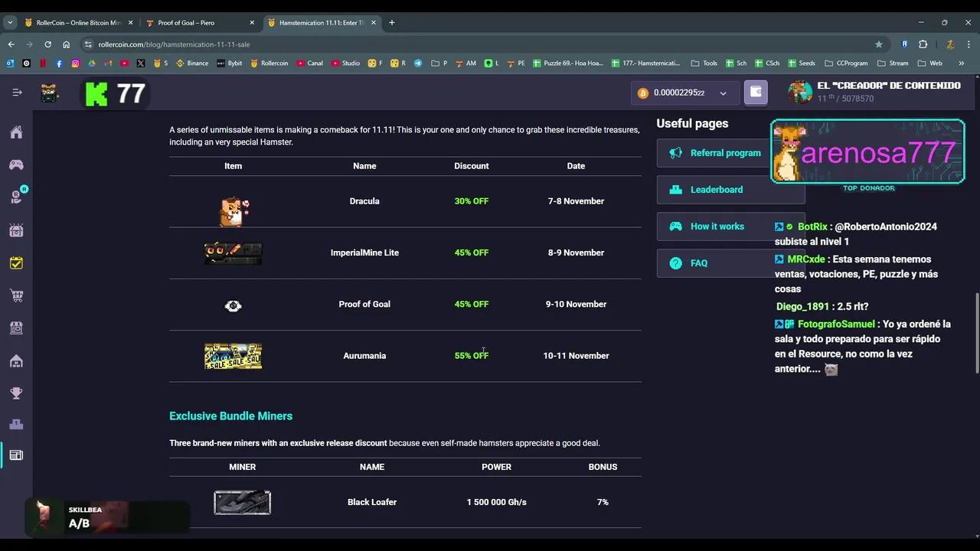Expand the hidden bookmarks overflow chevron

click(x=961, y=64)
